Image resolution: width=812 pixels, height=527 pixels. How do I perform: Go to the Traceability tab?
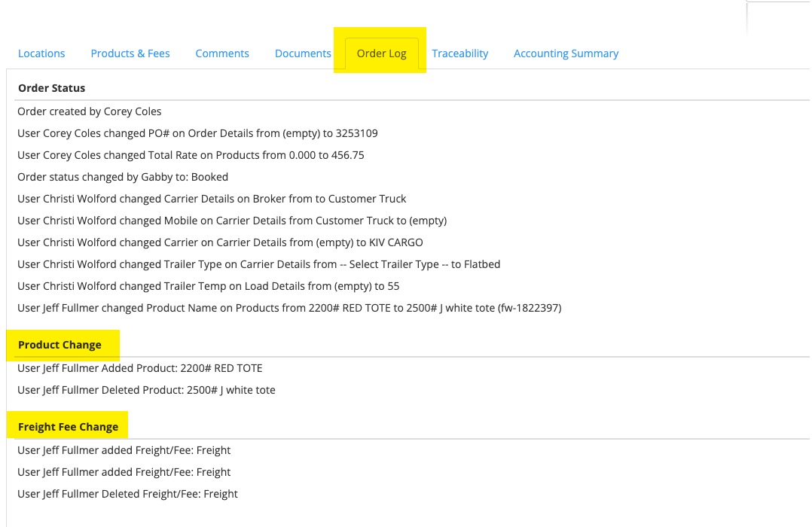(x=460, y=53)
